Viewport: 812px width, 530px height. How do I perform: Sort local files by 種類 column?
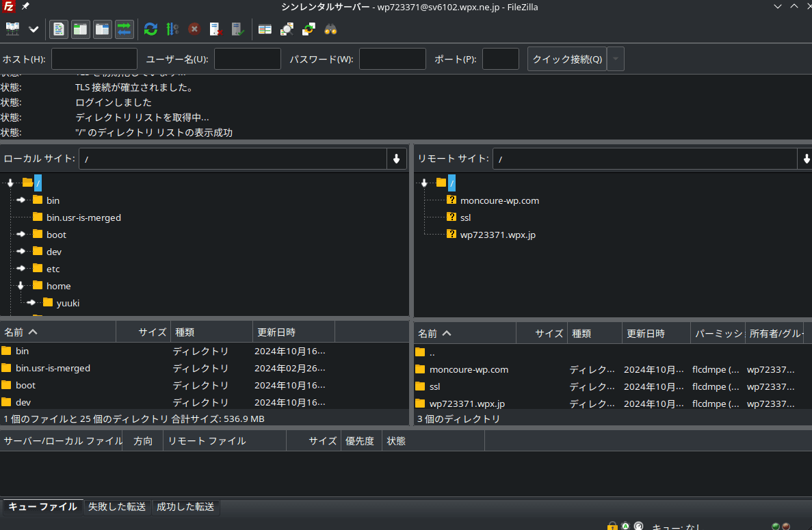211,332
